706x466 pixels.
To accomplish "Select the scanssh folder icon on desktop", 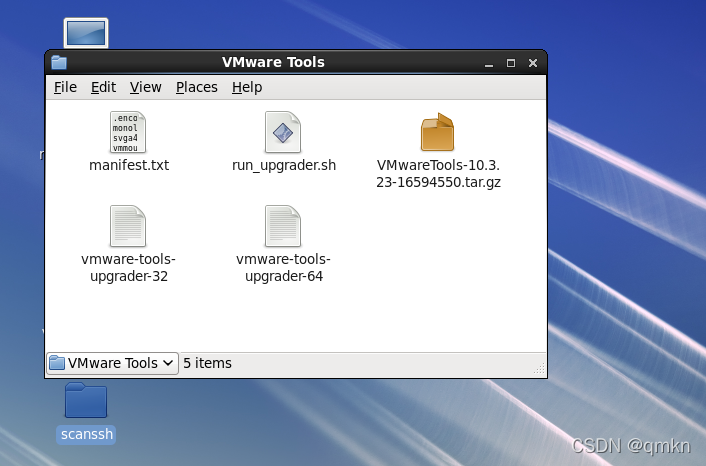I will pyautogui.click(x=86, y=400).
